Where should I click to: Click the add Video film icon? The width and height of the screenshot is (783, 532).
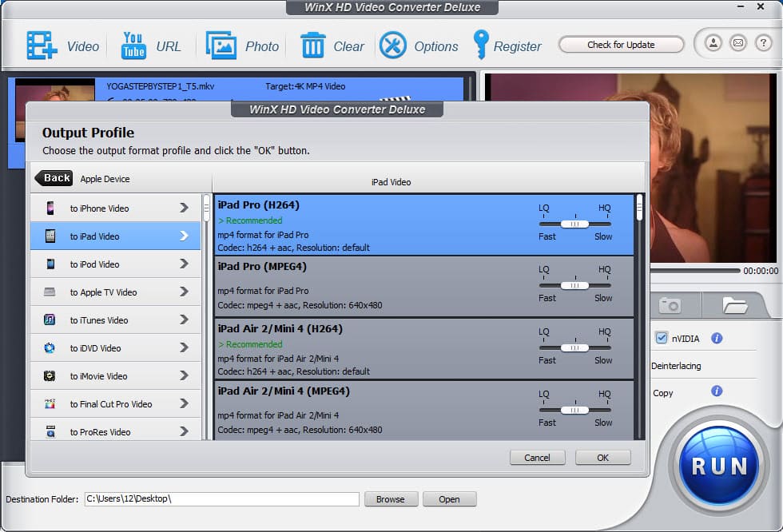[42, 46]
